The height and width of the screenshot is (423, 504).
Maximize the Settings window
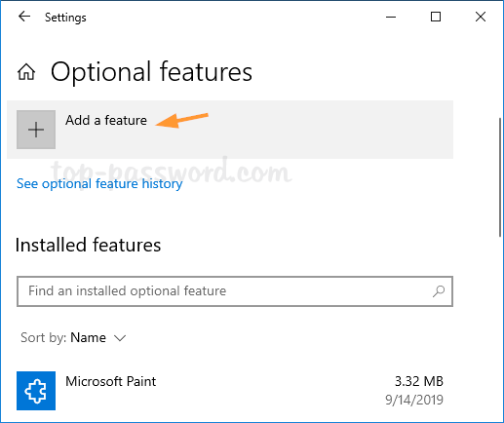pyautogui.click(x=436, y=17)
